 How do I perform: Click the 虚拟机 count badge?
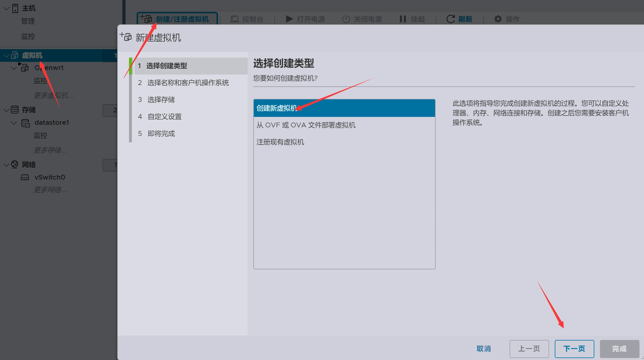coord(110,56)
